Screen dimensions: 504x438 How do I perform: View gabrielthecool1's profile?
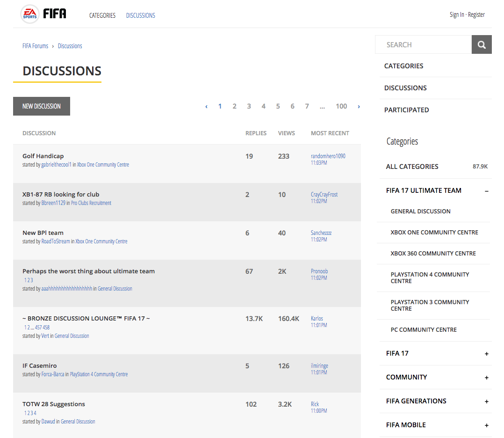56,164
